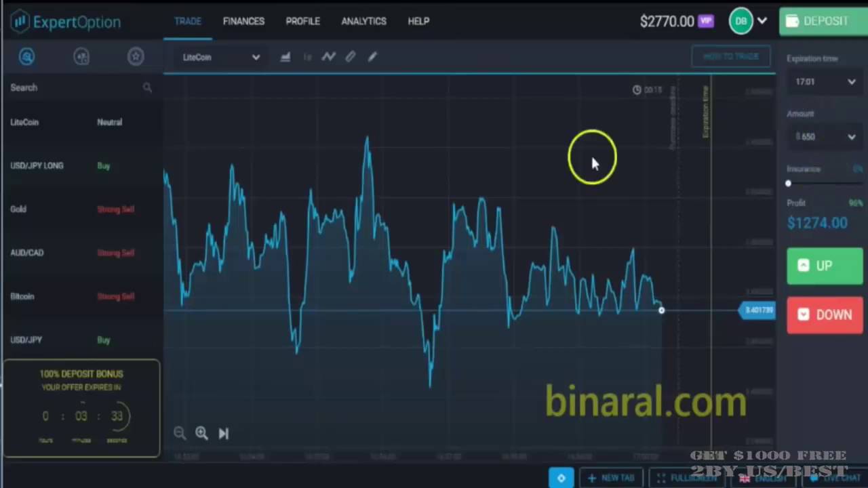Zoom out the chart
This screenshot has width=868, height=488.
pos(180,433)
